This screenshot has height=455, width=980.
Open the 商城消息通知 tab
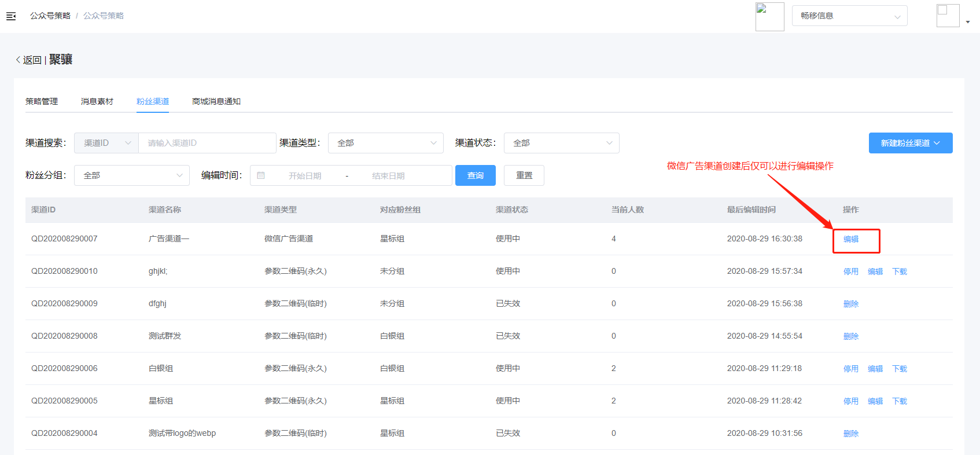(x=216, y=101)
